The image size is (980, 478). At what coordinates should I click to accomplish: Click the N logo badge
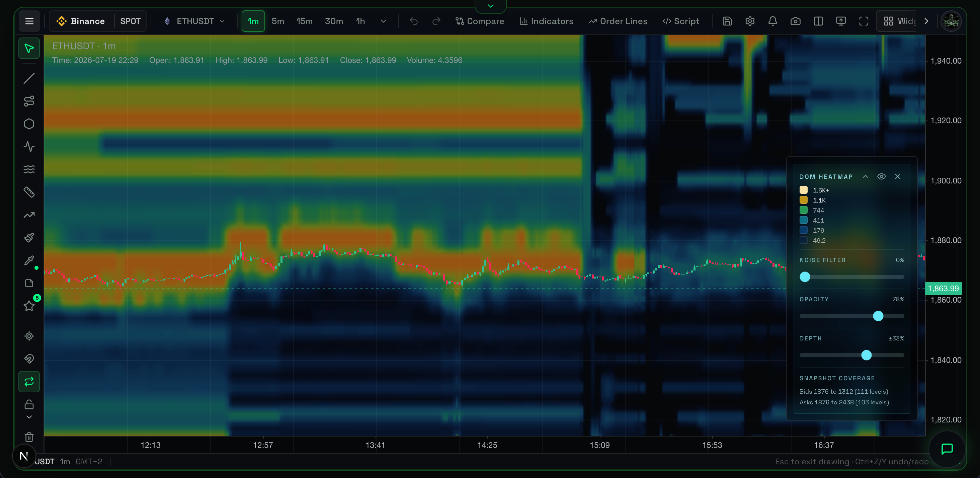tap(23, 456)
